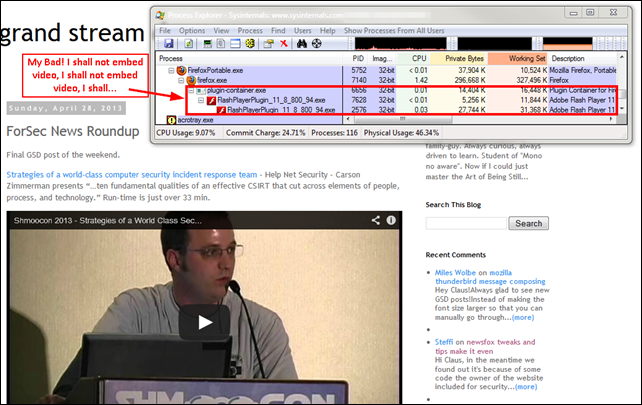Screen dimensions: 642x405
Task: Click the FirefoxPortable.exe Firefox icon
Action: click(x=181, y=70)
